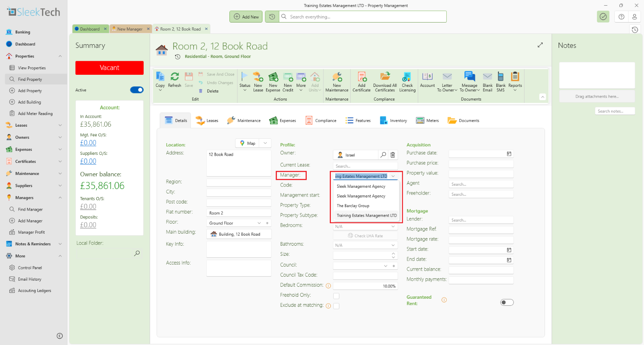Open the Map button
Screen dimensions: 644x345
click(248, 143)
